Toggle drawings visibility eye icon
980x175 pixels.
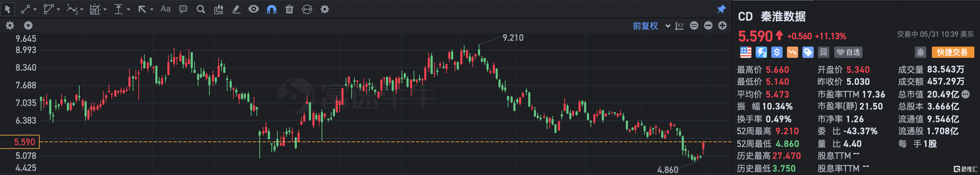click(x=254, y=9)
